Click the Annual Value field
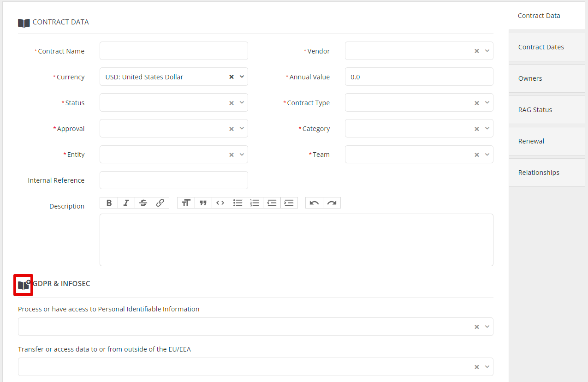Image resolution: width=588 pixels, height=382 pixels. (x=419, y=77)
